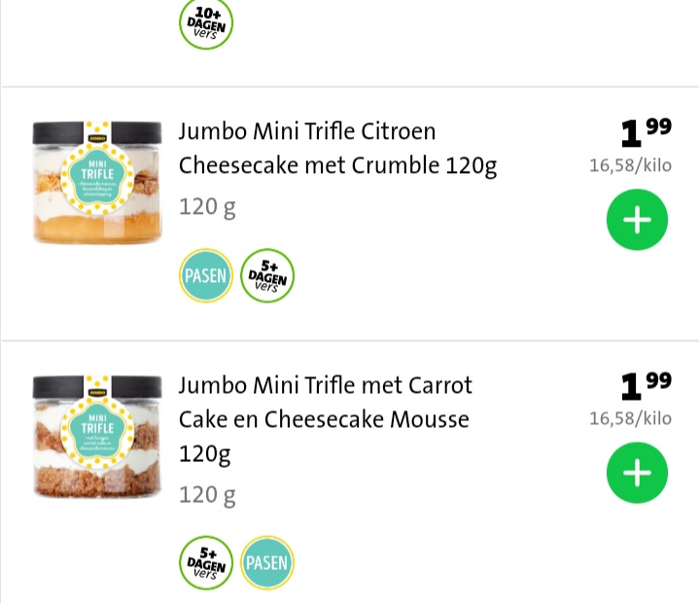Add Carrot Cake trifle to basket
Image resolution: width=700 pixels, height=603 pixels.
click(x=637, y=473)
